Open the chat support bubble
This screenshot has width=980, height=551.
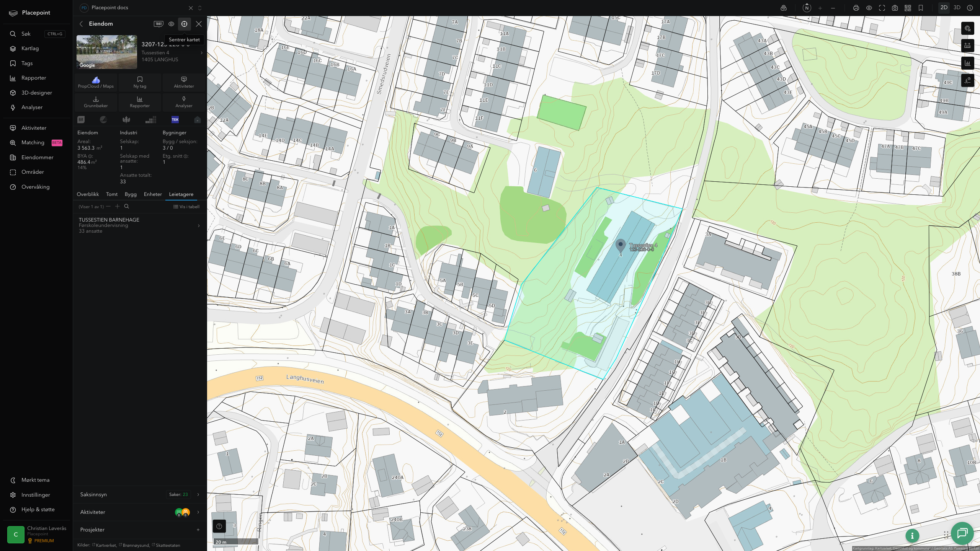[962, 533]
